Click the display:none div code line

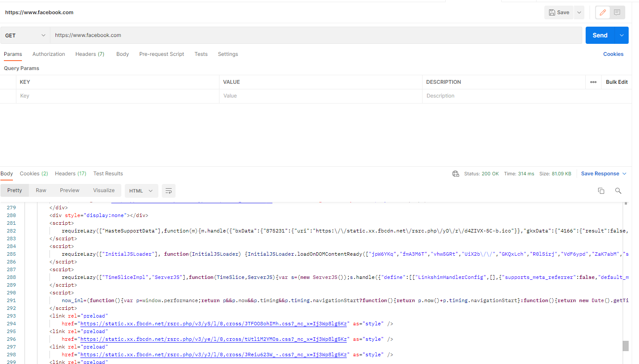99,215
